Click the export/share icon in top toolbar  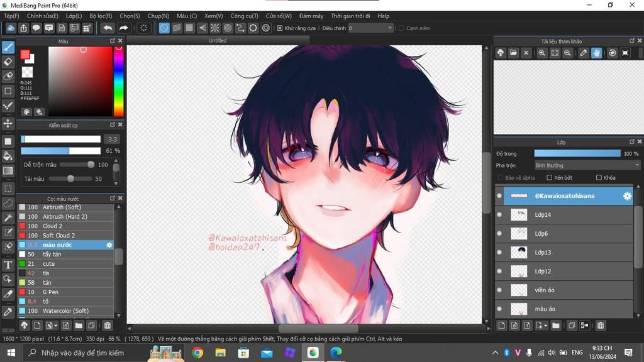click(23, 28)
